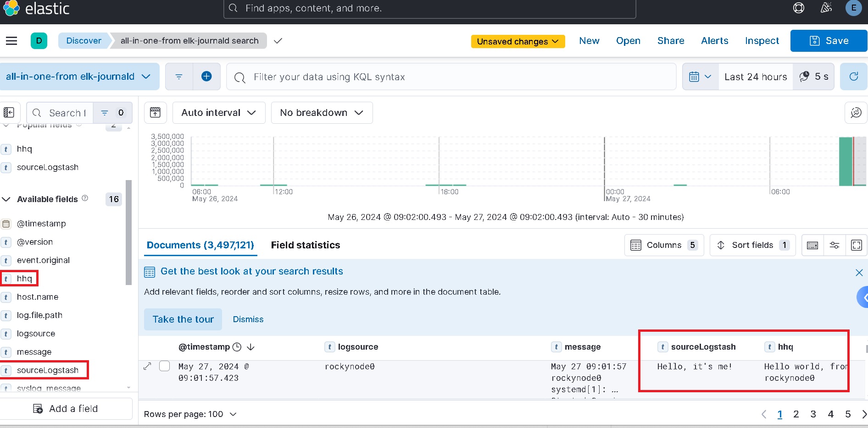Screen dimensions: 868x428
Task: Go to the next results page
Action: 864,414
